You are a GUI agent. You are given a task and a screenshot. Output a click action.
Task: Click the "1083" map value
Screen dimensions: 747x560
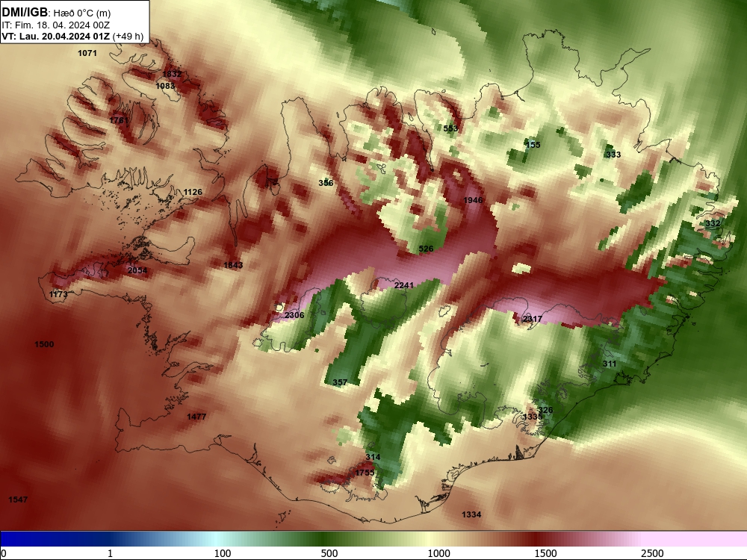165,86
